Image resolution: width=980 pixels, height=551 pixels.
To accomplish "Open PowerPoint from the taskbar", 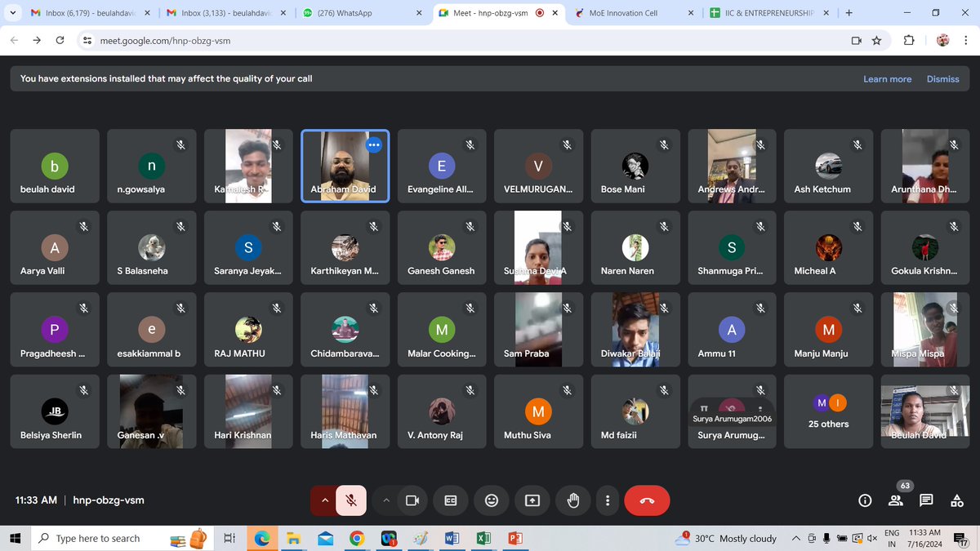I will click(x=515, y=538).
